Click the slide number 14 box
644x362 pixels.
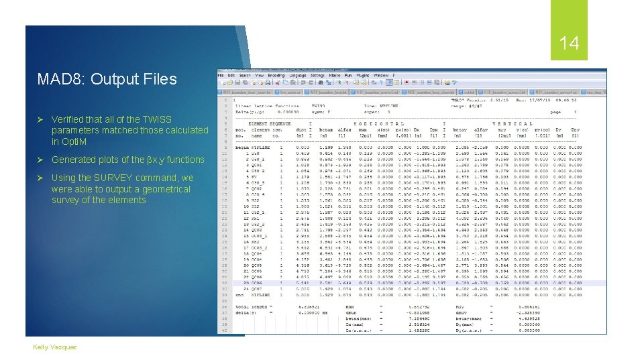click(569, 30)
